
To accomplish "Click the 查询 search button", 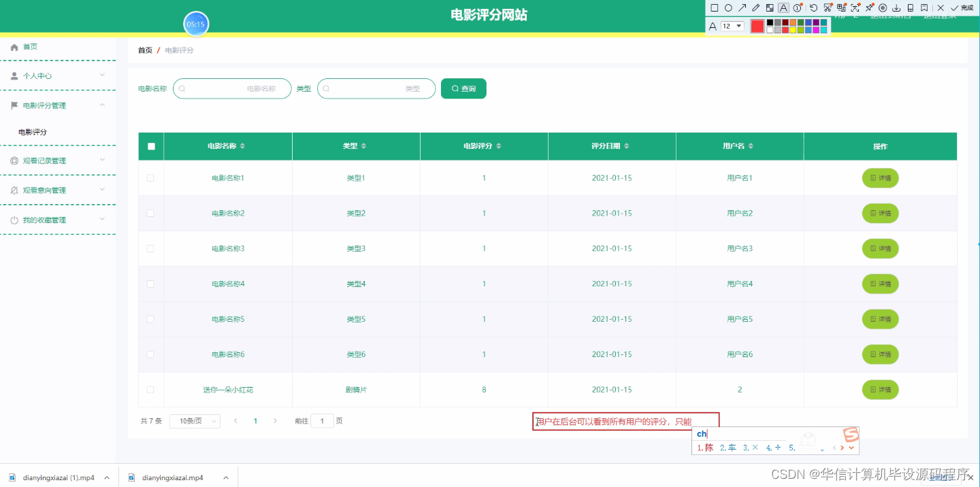I will (x=463, y=88).
